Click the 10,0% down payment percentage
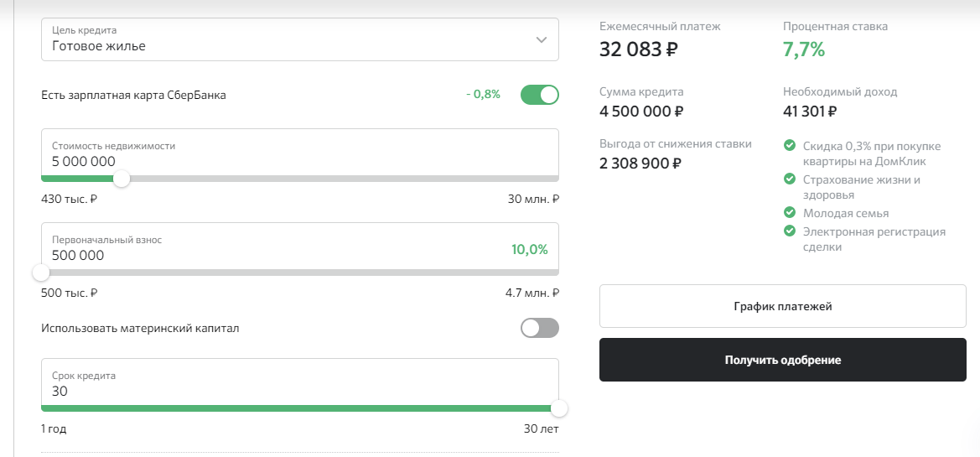Screen dimensions: 980x457 pos(529,249)
